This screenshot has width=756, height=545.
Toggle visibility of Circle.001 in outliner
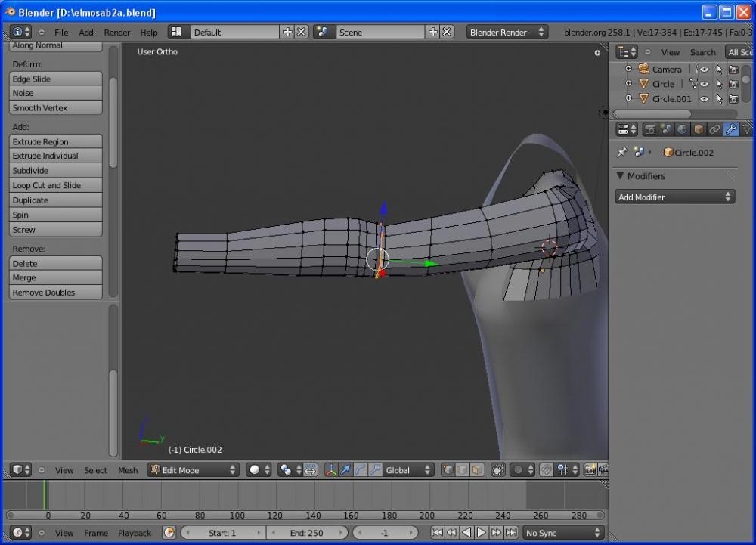click(x=705, y=99)
